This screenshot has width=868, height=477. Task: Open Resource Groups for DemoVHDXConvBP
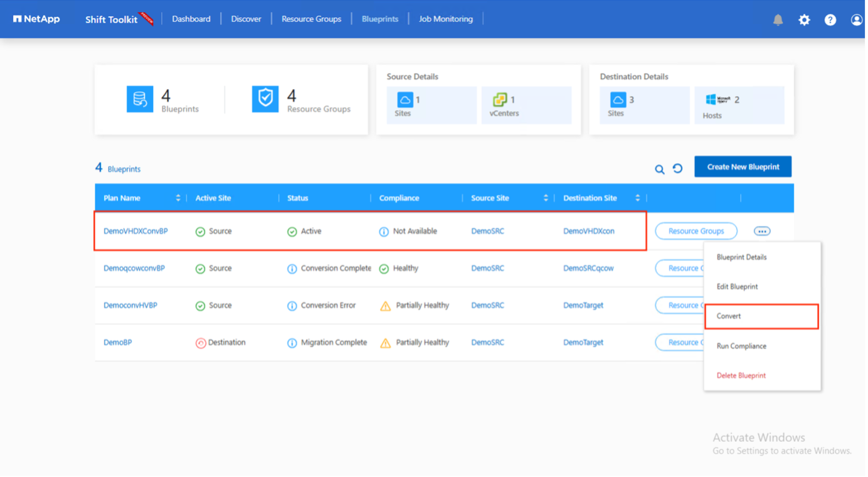(696, 231)
